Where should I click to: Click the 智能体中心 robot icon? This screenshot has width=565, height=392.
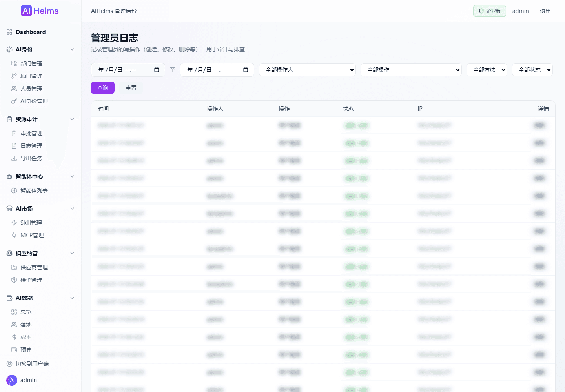pos(9,176)
